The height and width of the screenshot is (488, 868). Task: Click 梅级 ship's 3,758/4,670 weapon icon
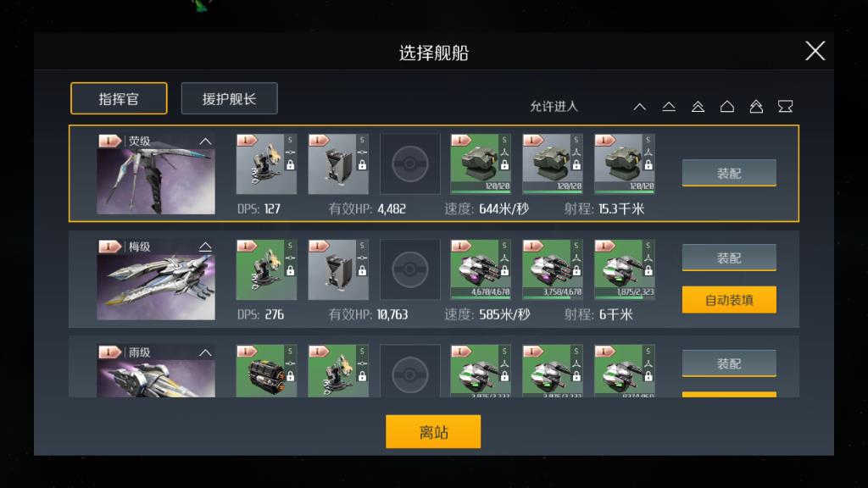click(x=553, y=269)
